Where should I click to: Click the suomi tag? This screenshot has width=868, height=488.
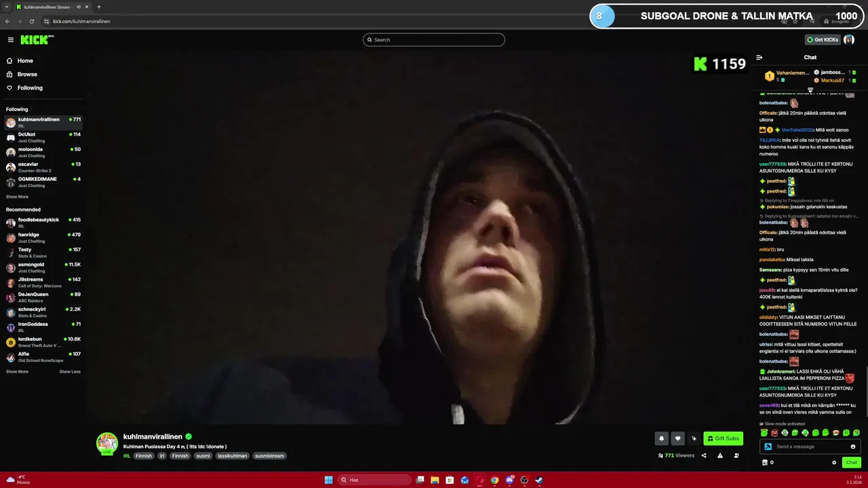[x=203, y=456]
